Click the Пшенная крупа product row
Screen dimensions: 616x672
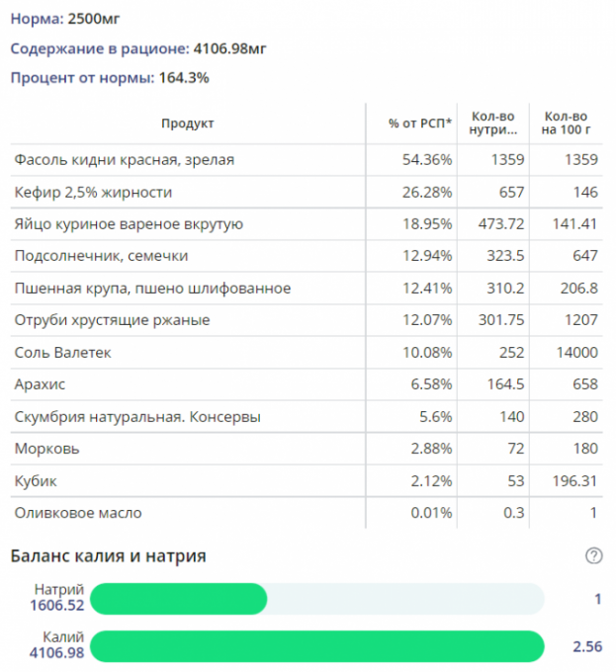tap(152, 289)
